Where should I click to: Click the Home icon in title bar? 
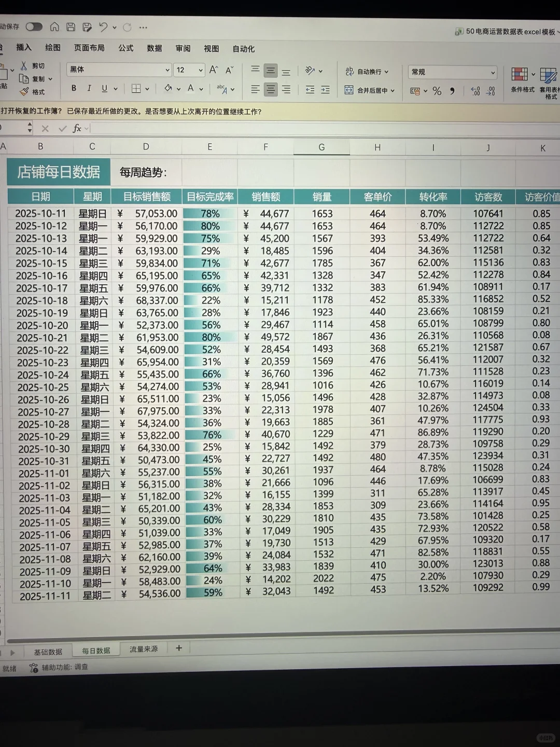click(x=54, y=27)
